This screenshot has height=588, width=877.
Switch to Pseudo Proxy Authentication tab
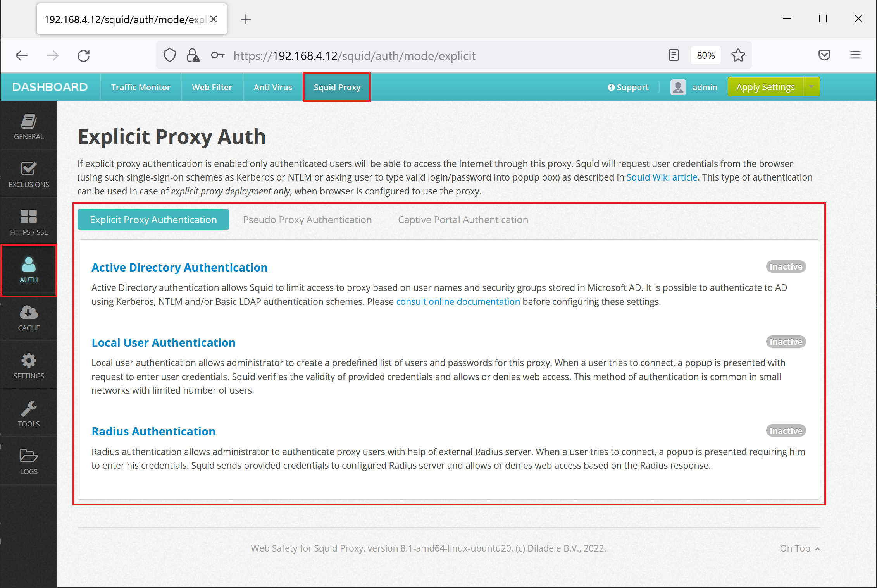[x=307, y=219]
